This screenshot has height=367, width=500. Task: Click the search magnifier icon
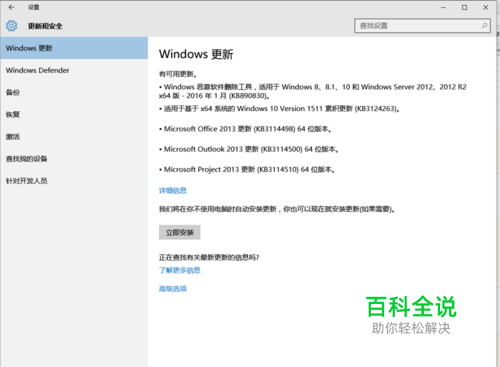click(x=484, y=26)
